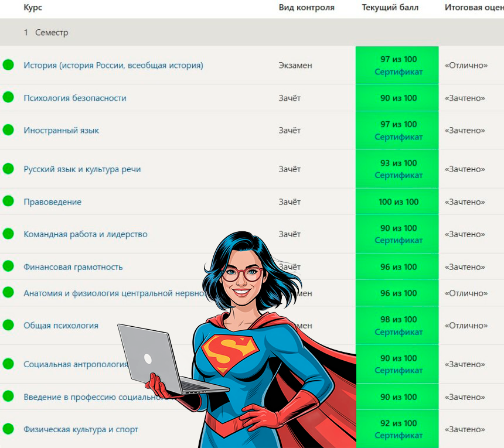Screen dimensions: 504x448
Task: Click «Зачтено» grade for Физическая культура и спорт
Action: (465, 429)
